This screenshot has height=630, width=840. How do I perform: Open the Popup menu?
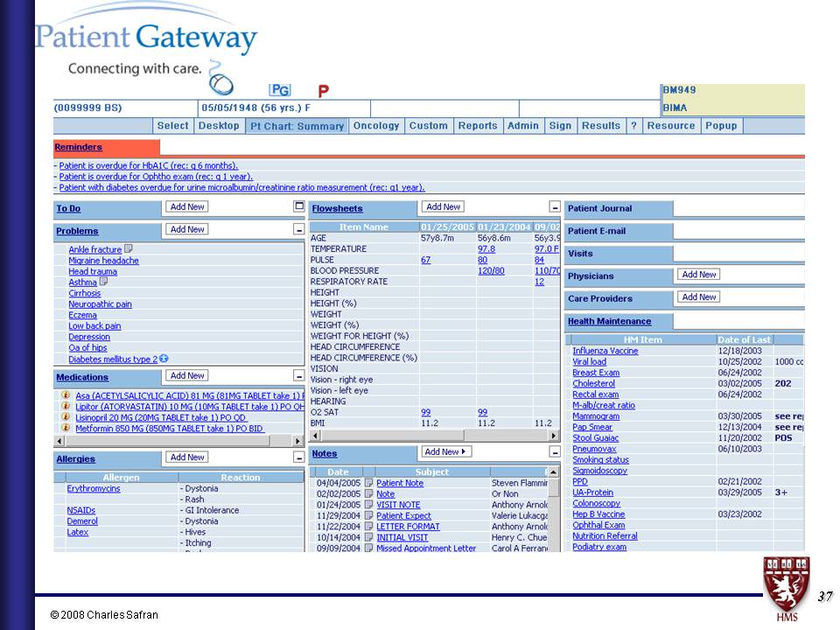[721, 125]
